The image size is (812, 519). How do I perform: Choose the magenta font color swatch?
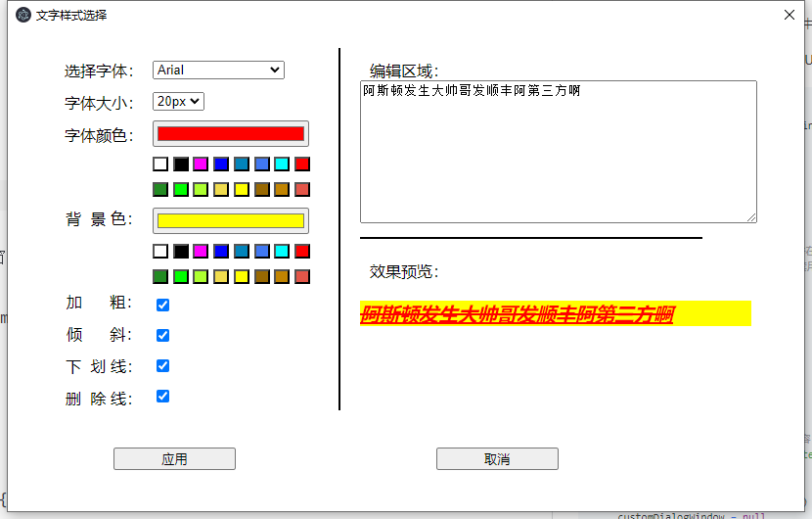(x=201, y=165)
